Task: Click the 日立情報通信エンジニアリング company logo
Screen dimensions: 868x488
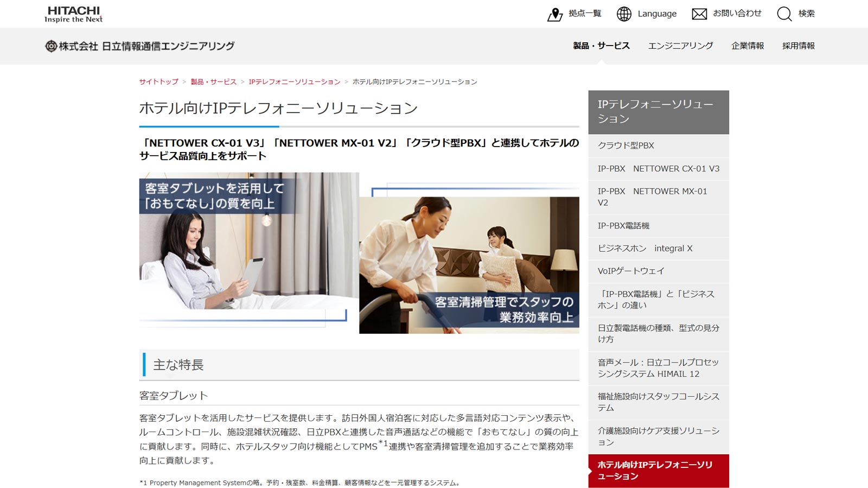Action: [139, 46]
